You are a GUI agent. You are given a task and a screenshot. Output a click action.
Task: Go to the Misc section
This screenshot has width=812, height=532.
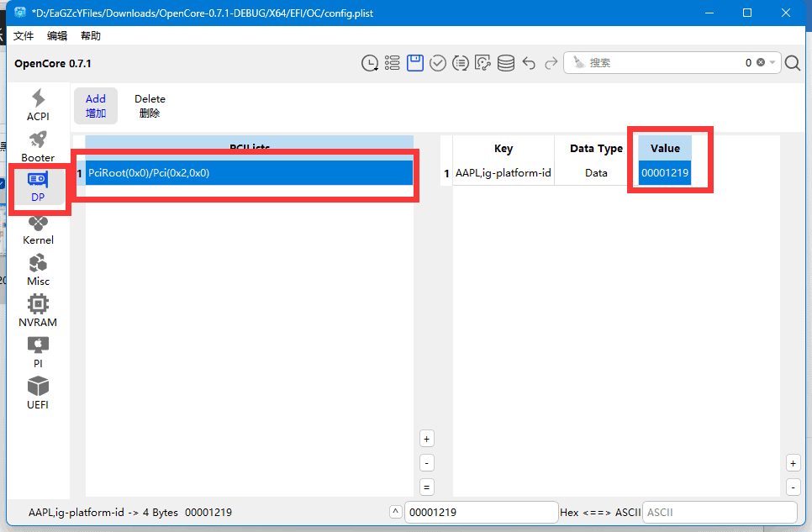(38, 271)
